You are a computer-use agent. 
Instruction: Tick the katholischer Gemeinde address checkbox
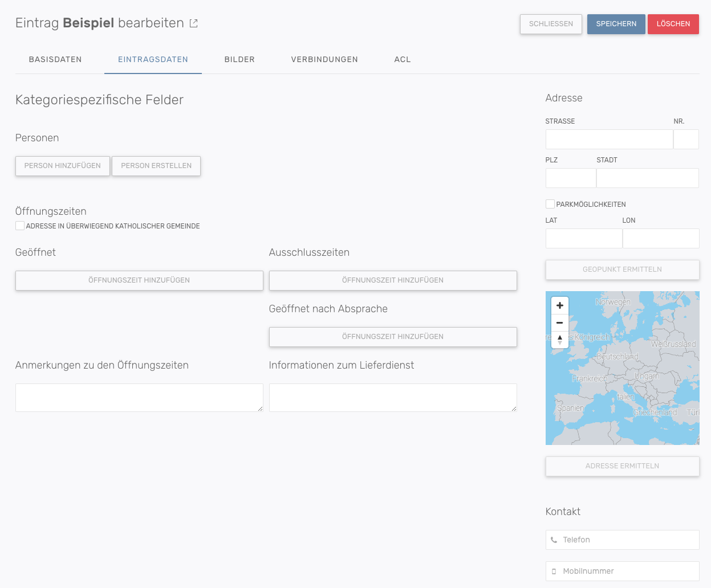click(20, 226)
